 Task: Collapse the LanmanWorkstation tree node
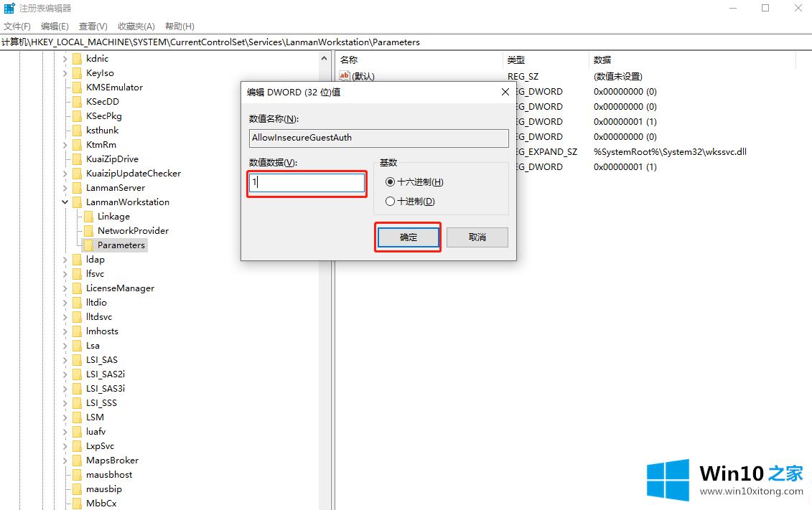65,202
